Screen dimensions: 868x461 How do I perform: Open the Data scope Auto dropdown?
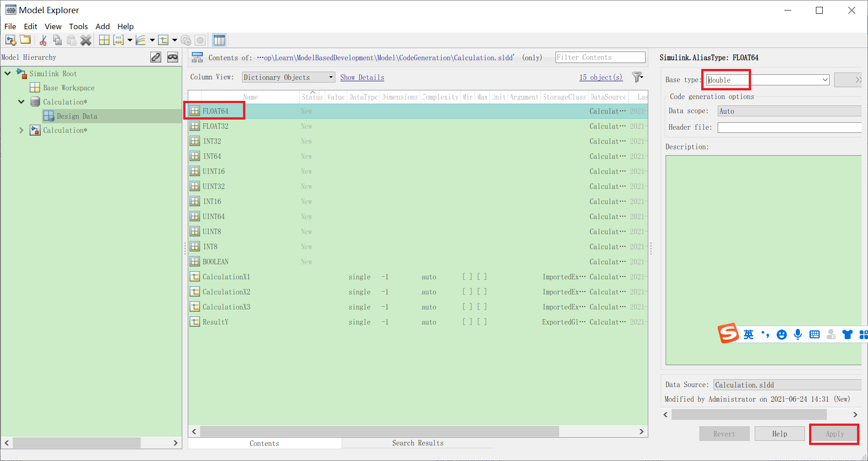(789, 111)
